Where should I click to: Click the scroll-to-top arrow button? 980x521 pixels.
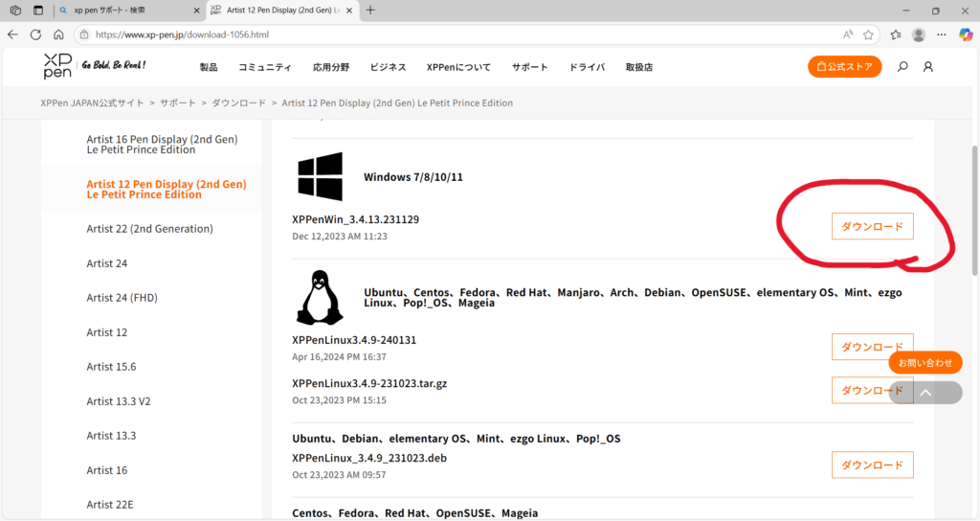[x=925, y=393]
